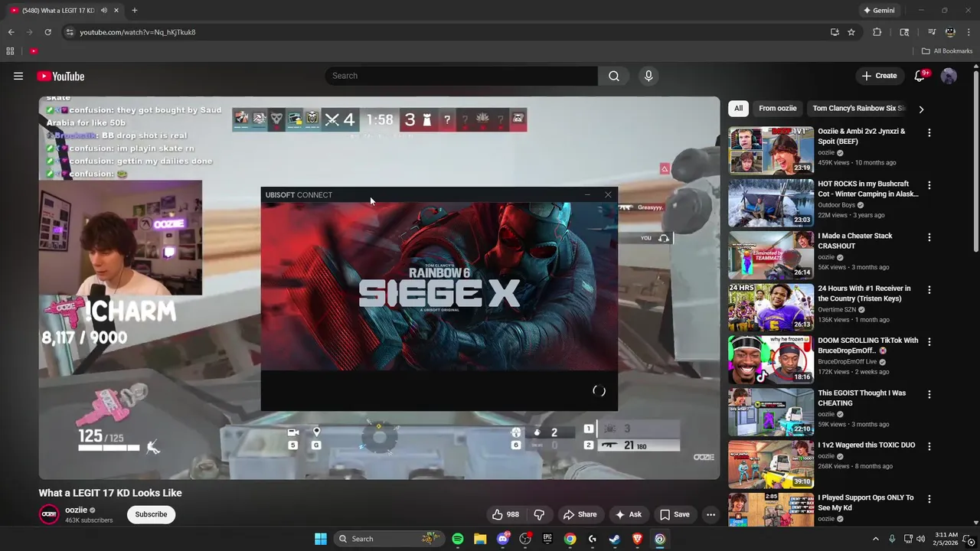Open Chrome apps grid in bookmarks bar
This screenshot has height=551, width=980.
pos(10,51)
